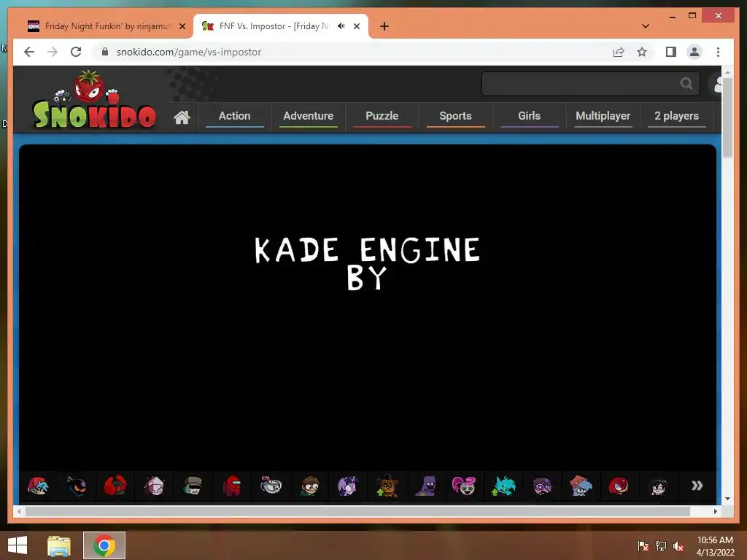Screen dimensions: 747x560
Task: Open Chrome three-dot menu
Action: [718, 52]
